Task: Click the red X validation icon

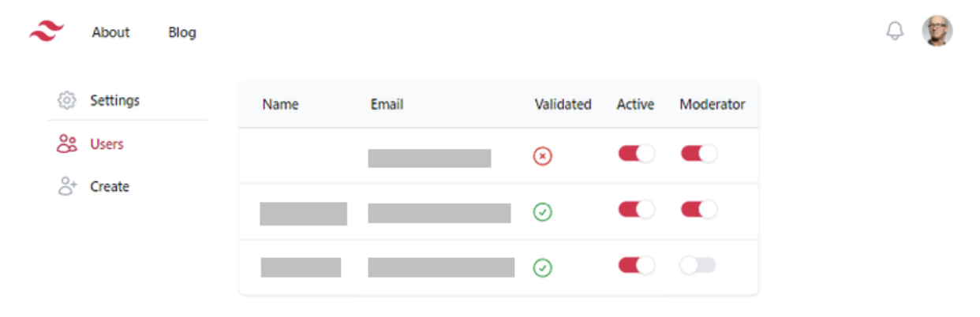Action: pyautogui.click(x=542, y=156)
